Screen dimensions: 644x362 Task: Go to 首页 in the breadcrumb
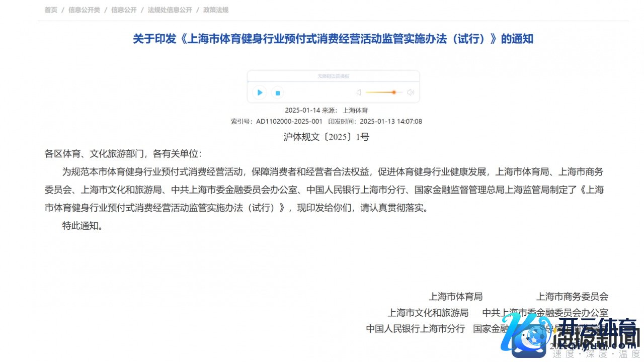(x=51, y=10)
